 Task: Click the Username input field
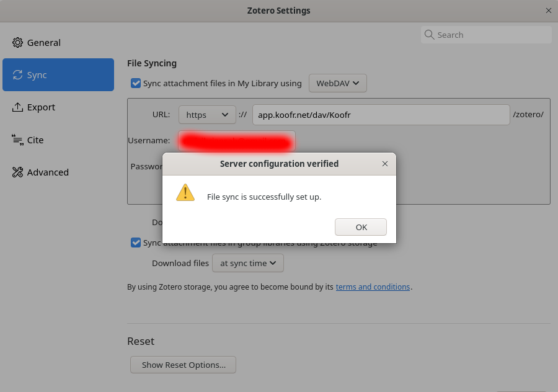click(x=237, y=141)
